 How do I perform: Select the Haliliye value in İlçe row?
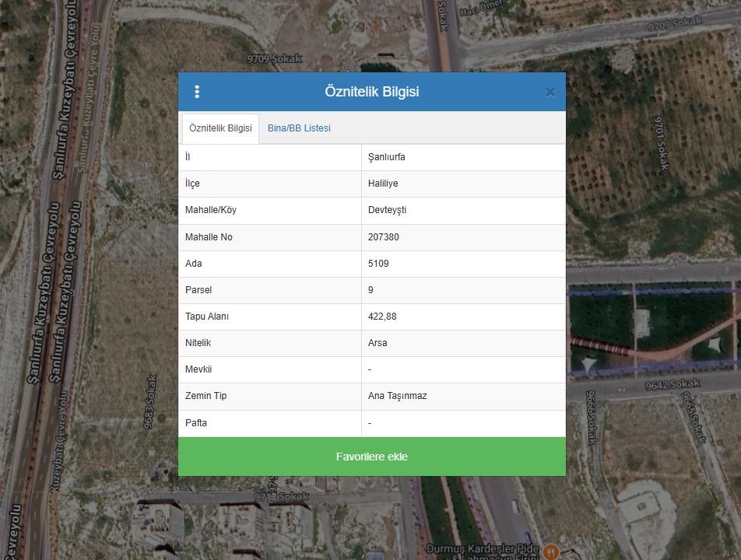[x=383, y=184]
